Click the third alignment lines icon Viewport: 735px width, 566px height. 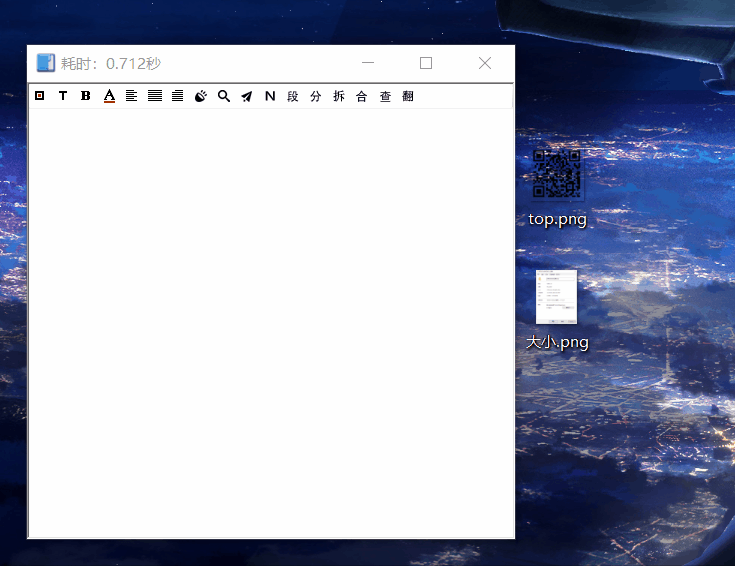click(x=177, y=96)
